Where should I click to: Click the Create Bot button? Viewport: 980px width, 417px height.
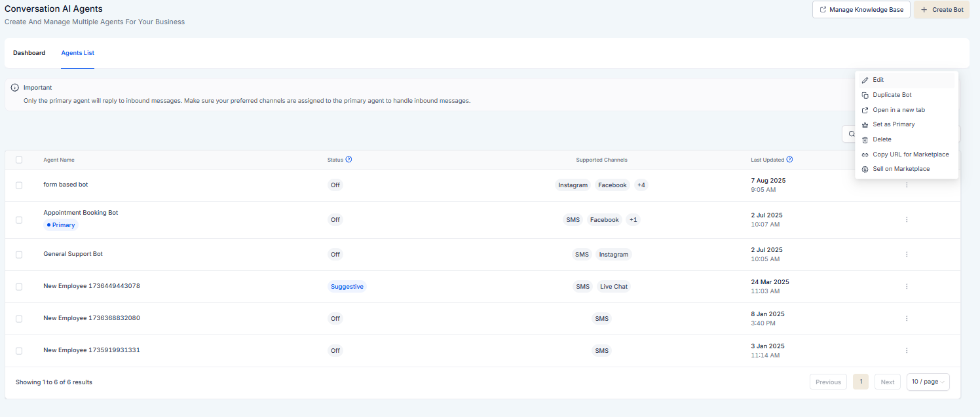(x=941, y=10)
